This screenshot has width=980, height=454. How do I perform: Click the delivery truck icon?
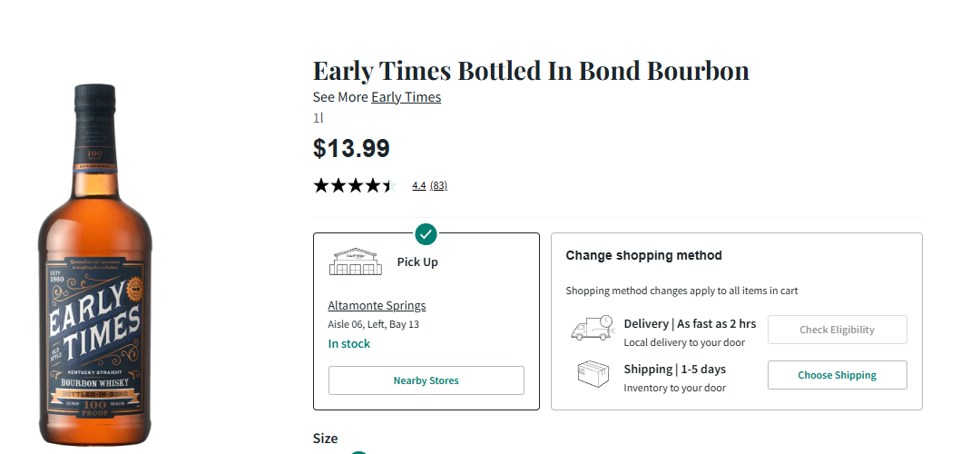click(592, 329)
